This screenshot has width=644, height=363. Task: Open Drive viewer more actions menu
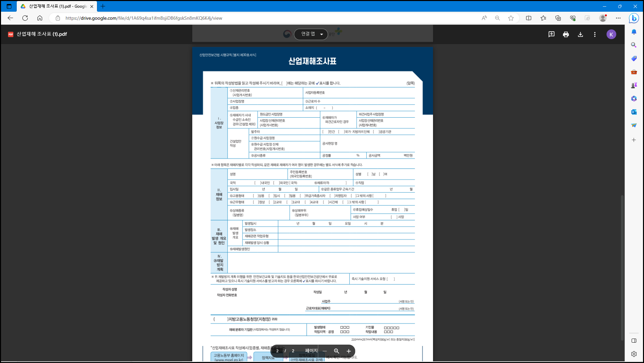(595, 34)
